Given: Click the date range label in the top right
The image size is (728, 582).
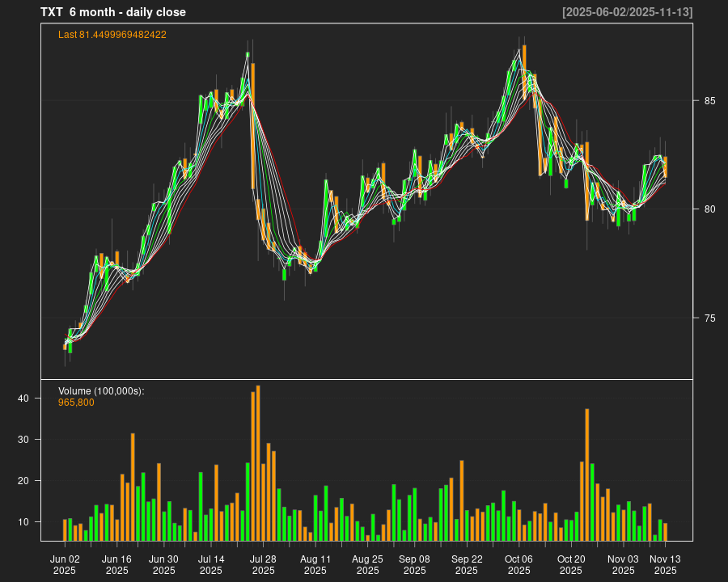Looking at the screenshot, I should pyautogui.click(x=627, y=12).
